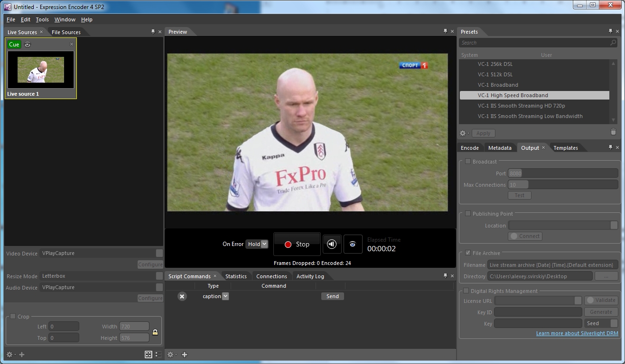Pin the Preview panel
625x364 pixels.
(445, 31)
